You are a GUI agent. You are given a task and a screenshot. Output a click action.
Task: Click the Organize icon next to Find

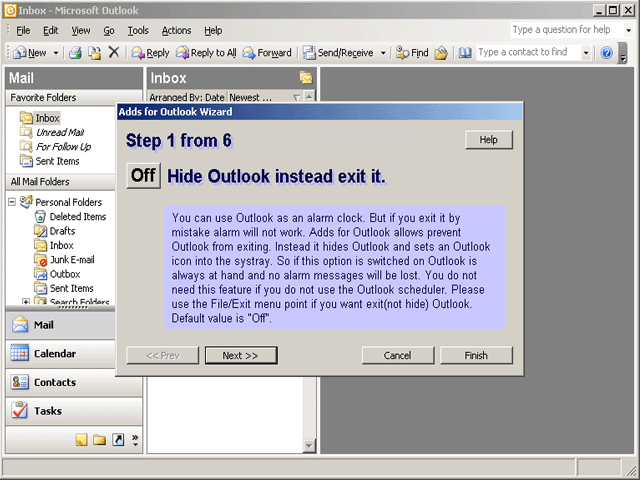441,53
